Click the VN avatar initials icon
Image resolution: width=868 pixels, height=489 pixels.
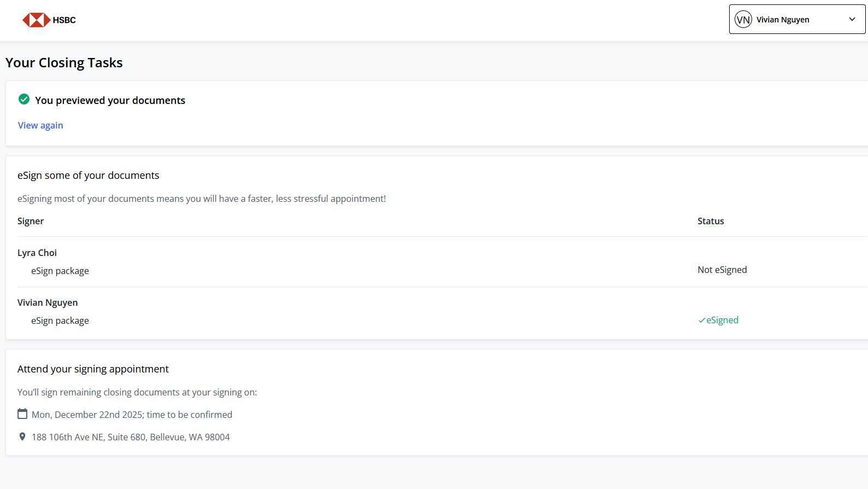[x=743, y=20]
